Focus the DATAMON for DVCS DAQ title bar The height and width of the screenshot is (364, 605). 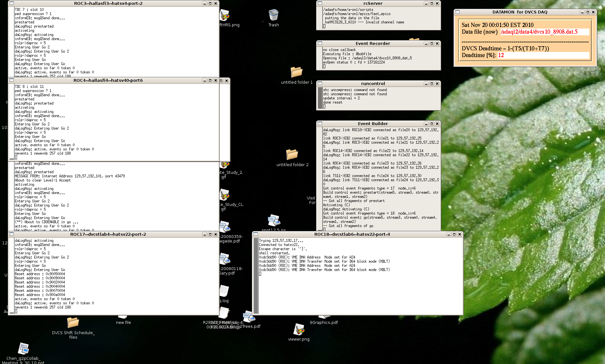[x=520, y=12]
